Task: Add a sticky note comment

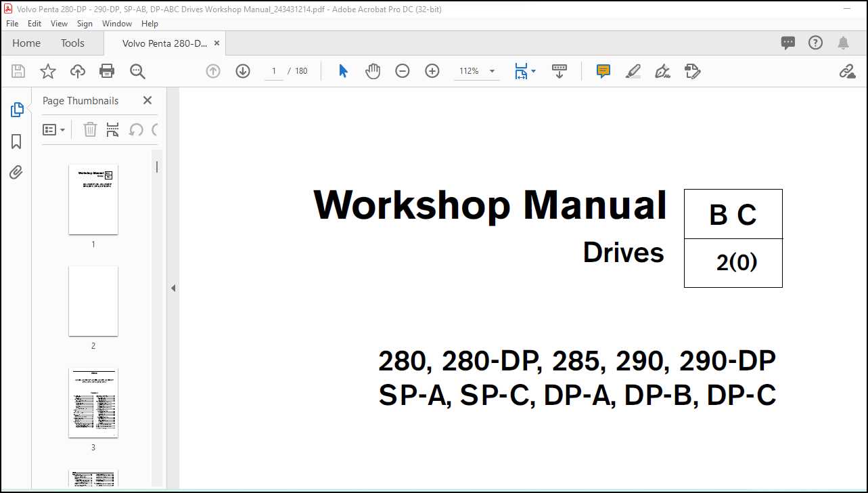Action: click(603, 71)
